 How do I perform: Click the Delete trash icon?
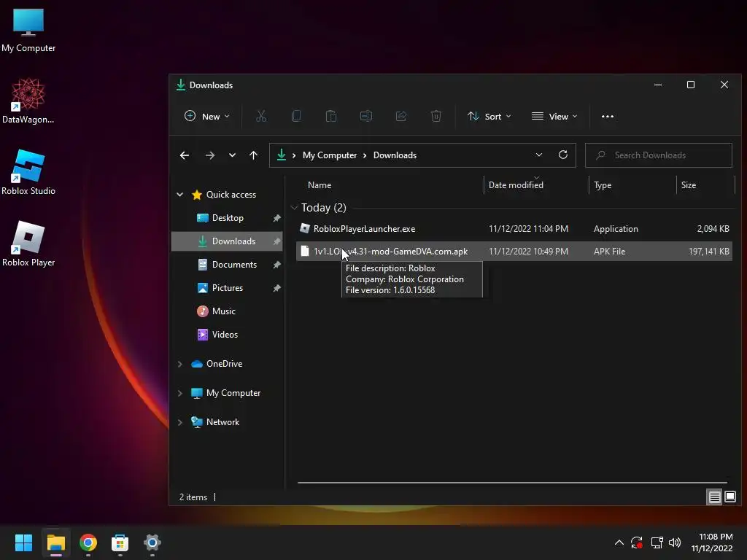[436, 116]
